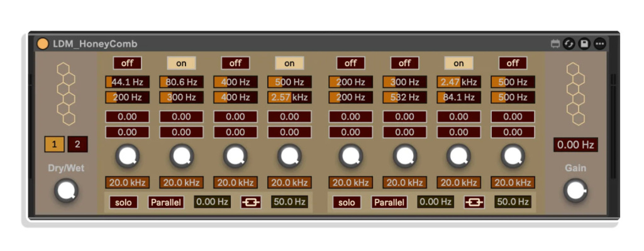
Task: Click the right bank's 0.00 Hz box beside Parallel
Action: [436, 202]
